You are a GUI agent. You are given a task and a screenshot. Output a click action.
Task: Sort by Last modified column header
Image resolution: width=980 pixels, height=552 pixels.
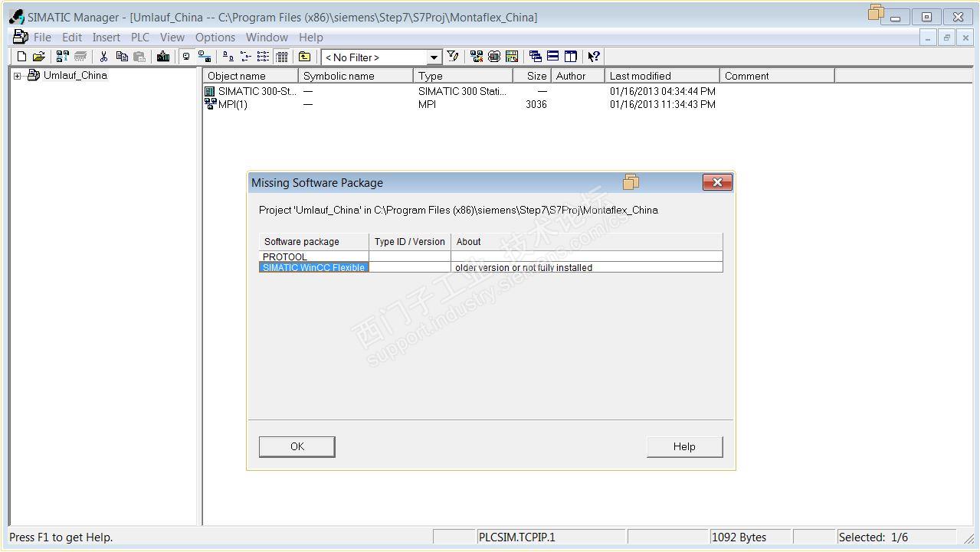[663, 76]
